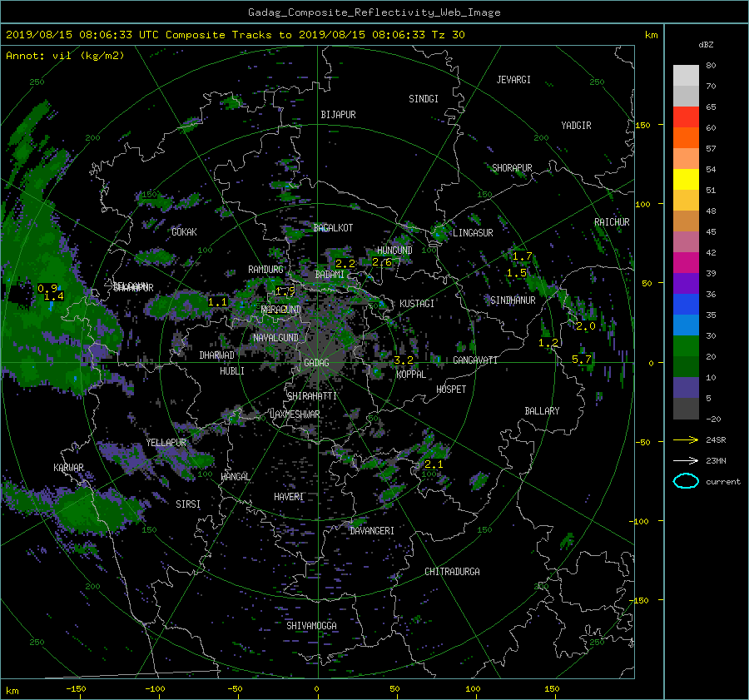Click the 2.1 VIL storm annotation
This screenshot has width=749, height=700.
(434, 464)
